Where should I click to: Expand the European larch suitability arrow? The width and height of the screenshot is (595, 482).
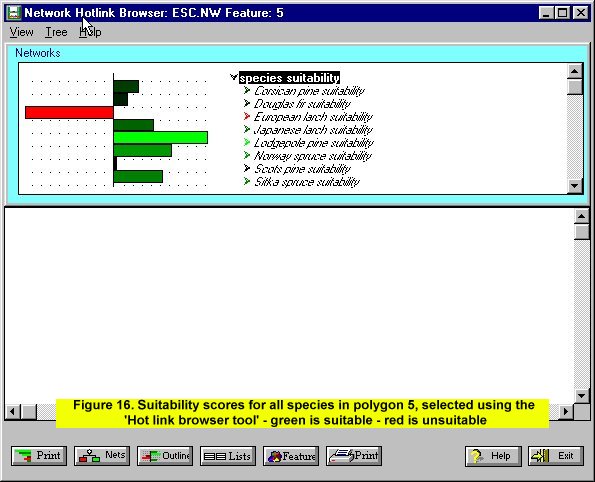click(x=247, y=116)
